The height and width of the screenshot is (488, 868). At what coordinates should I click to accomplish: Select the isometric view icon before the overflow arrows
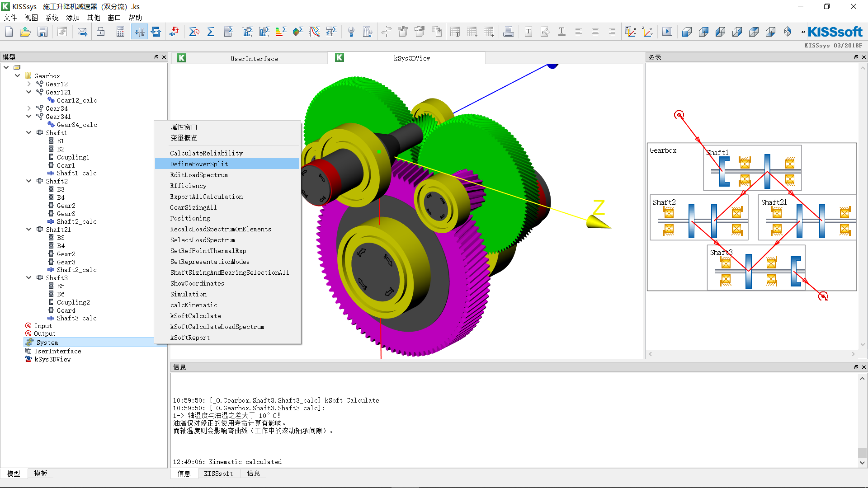click(788, 32)
